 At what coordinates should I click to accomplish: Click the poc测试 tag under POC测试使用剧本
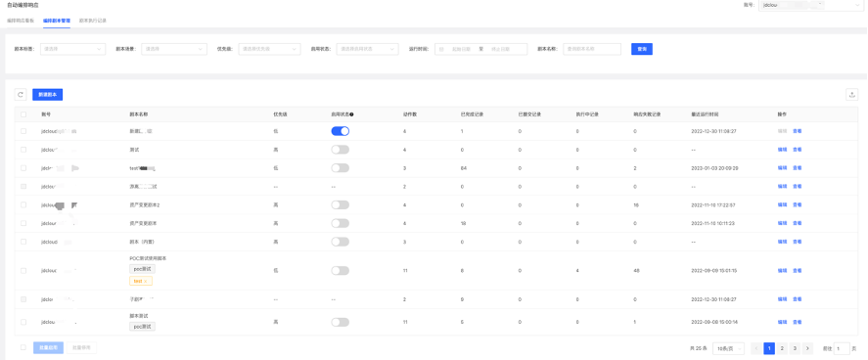[142, 269]
